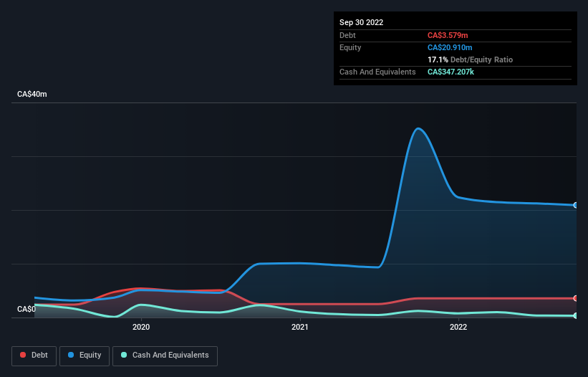Click the CA$0 y-axis label

pyautogui.click(x=26, y=309)
